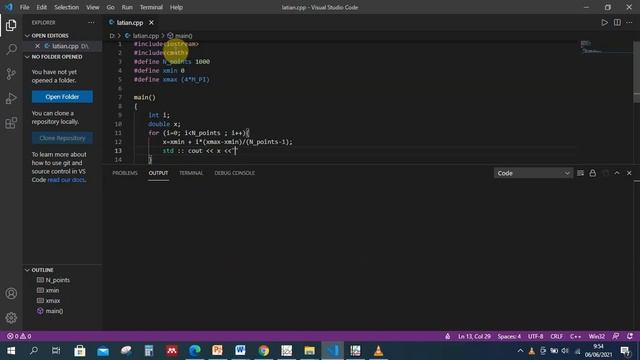Viewport: 640px width, 360px height.
Task: Open the Selection menu
Action: click(x=67, y=7)
